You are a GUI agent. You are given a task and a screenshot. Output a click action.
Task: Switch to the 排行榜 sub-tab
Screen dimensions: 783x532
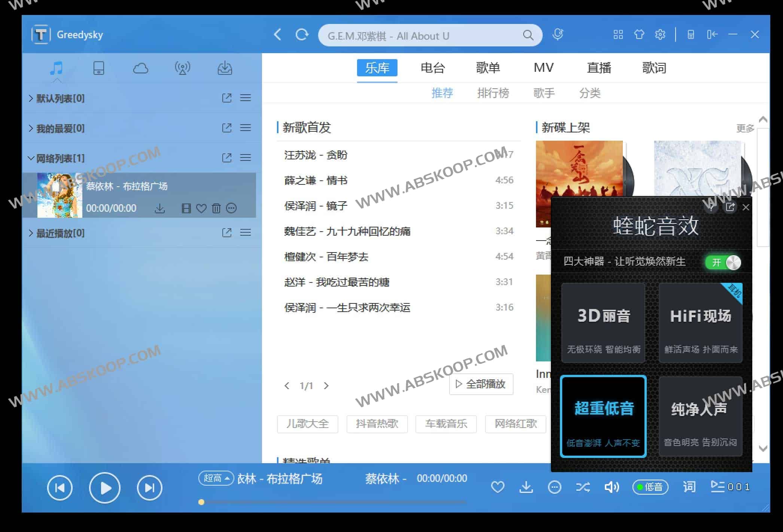494,93
